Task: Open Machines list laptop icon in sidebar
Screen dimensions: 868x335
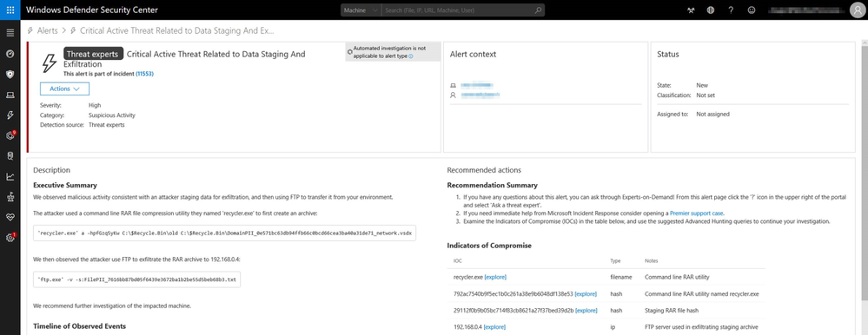Action: click(10, 95)
